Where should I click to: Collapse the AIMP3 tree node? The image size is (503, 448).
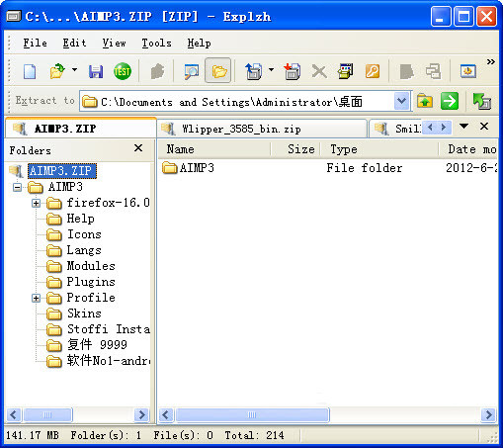click(x=17, y=188)
